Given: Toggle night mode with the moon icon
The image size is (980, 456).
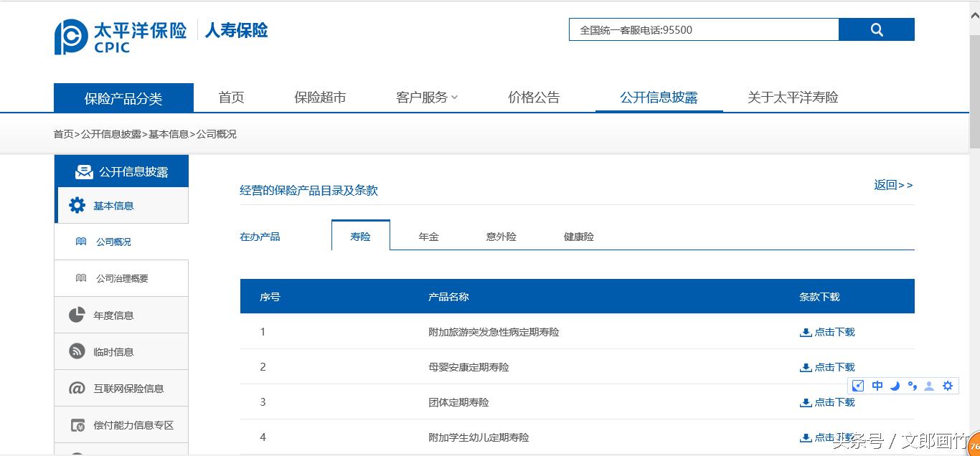Looking at the screenshot, I should coord(895,386).
